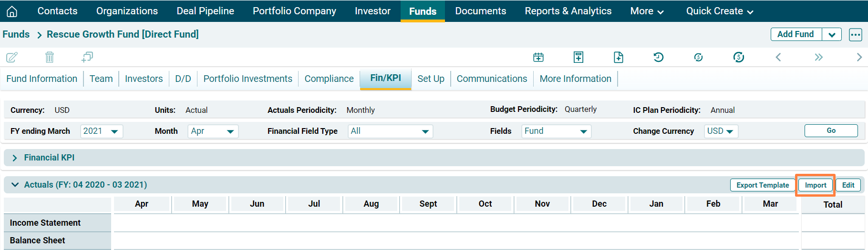The width and height of the screenshot is (868, 250).
Task: Collapse the Actuals section
Action: click(15, 185)
